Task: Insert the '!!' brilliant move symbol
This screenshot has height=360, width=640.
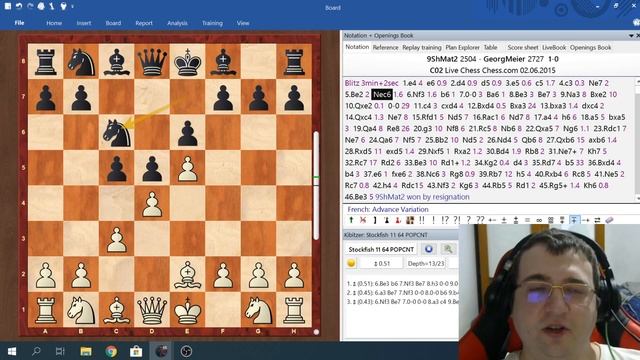Action: (422, 220)
